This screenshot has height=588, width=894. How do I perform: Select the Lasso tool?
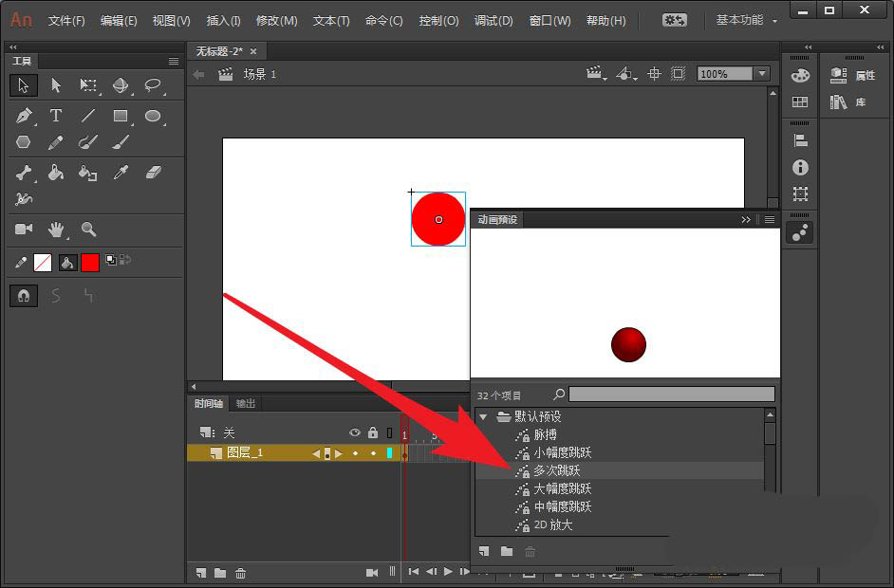point(153,85)
